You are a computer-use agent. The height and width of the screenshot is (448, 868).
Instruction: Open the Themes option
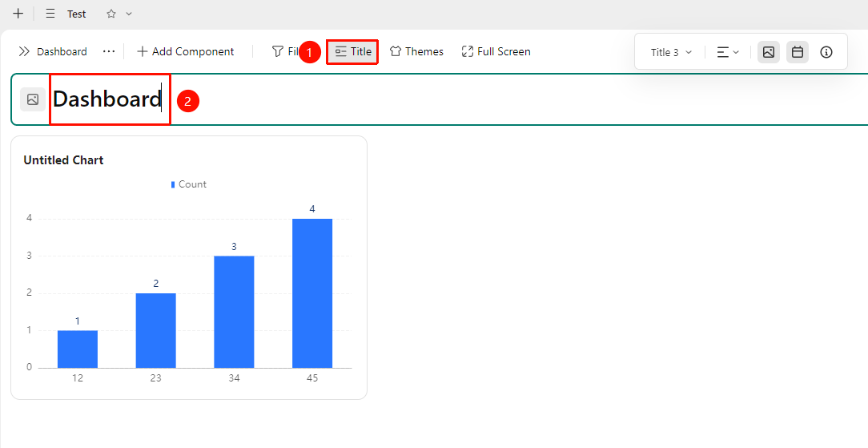(416, 51)
